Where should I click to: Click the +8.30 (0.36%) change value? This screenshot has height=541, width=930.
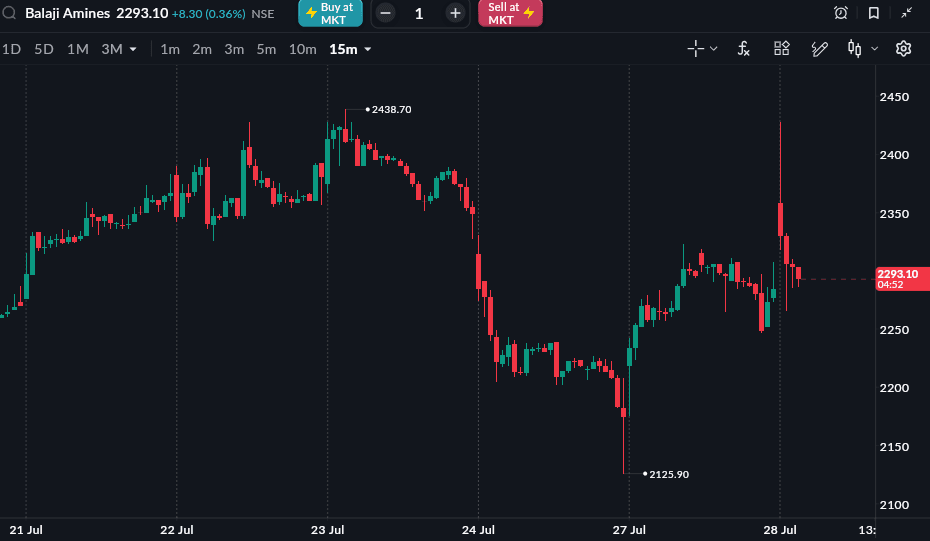(x=208, y=14)
